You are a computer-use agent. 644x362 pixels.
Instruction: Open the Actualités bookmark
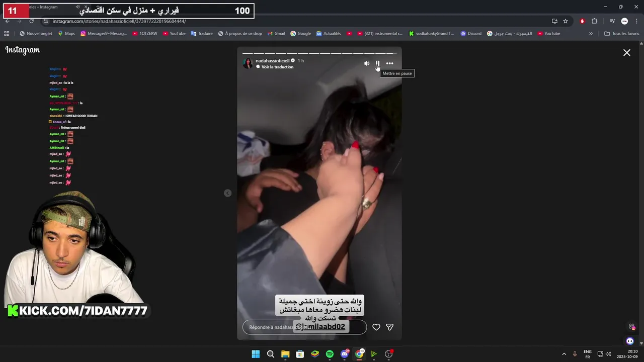329,34
